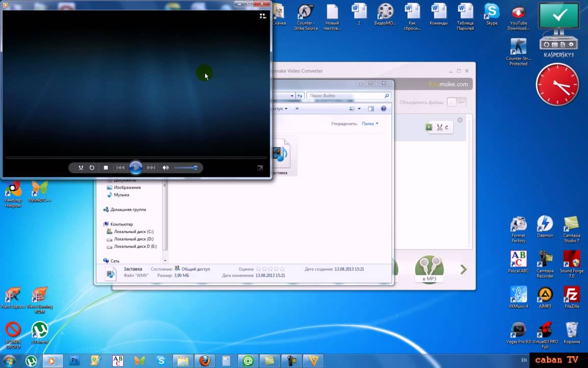588x368 pixels.
Task: Mute the Media Player speaker icon
Action: pyautogui.click(x=166, y=168)
